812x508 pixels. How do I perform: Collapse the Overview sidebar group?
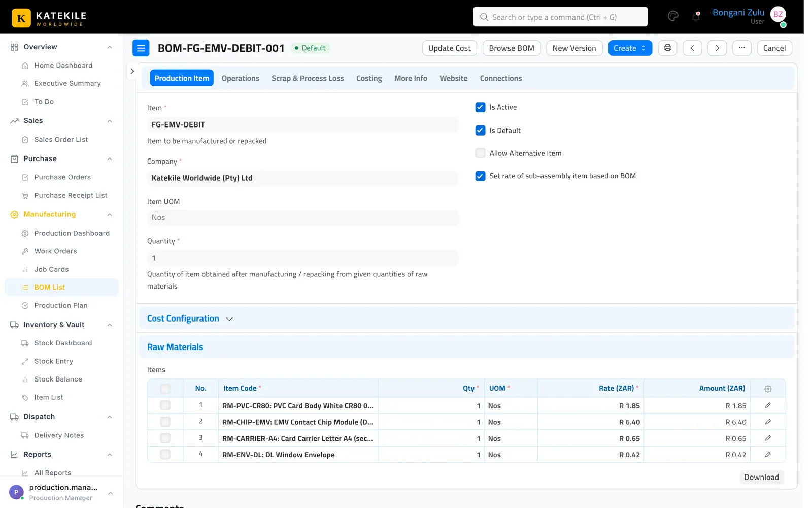pyautogui.click(x=110, y=47)
